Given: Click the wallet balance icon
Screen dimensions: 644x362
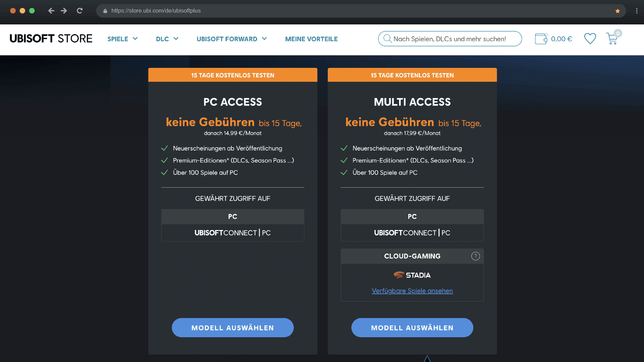Looking at the screenshot, I should pos(541,39).
